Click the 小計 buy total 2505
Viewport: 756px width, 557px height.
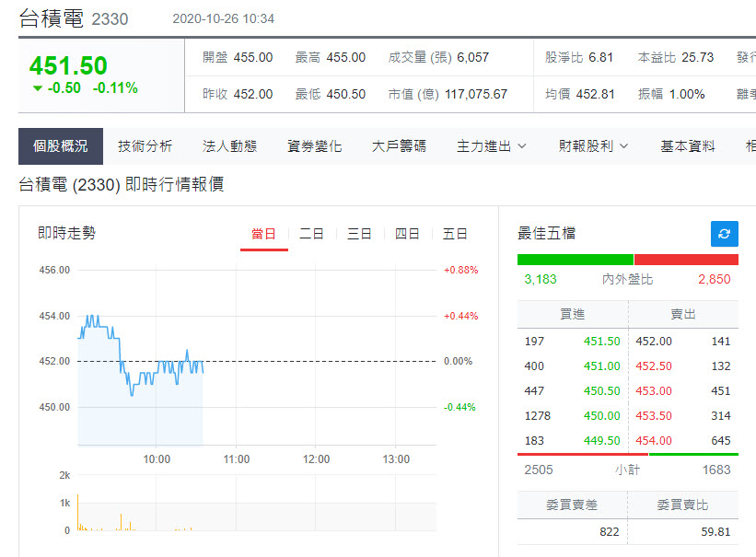539,470
